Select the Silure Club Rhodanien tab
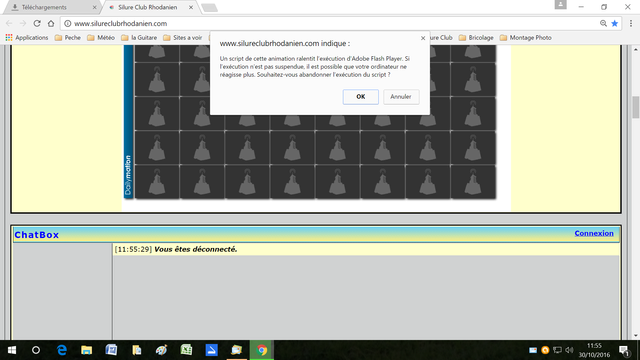 [x=150, y=7]
